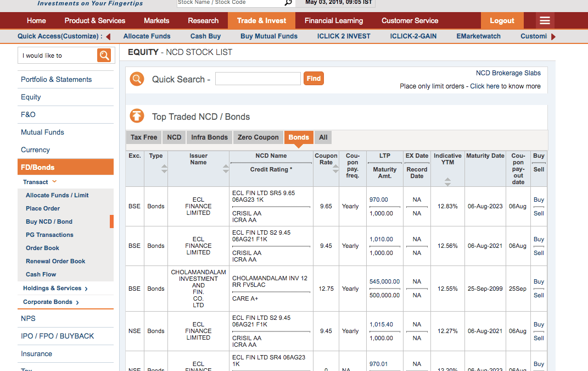Open NCD Brokerage Slabs link
Screen dimensions: 588x371
[x=508, y=73]
